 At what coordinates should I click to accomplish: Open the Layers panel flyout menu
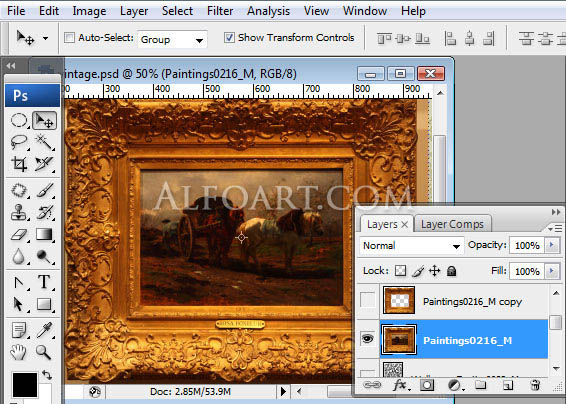tap(555, 228)
